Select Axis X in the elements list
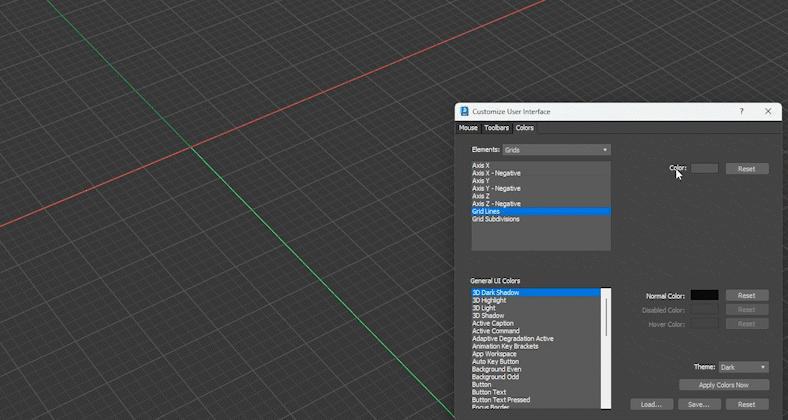Image resolution: width=788 pixels, height=420 pixels. tap(481, 166)
